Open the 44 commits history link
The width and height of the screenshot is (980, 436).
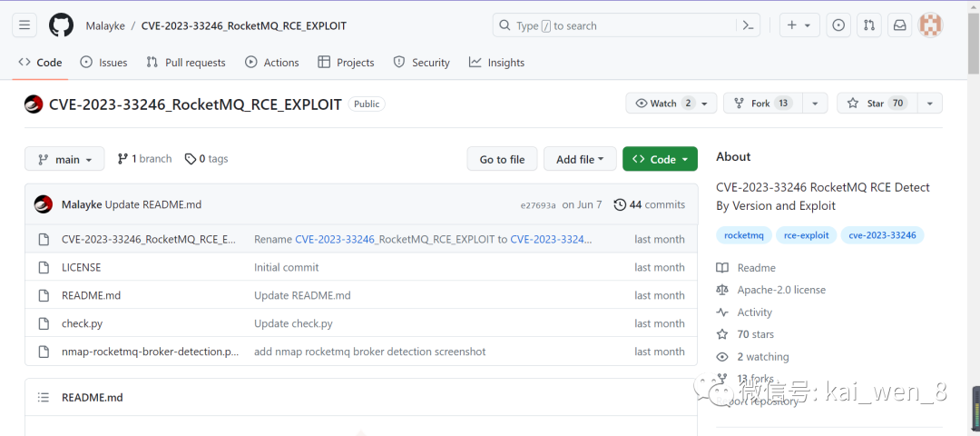point(650,204)
